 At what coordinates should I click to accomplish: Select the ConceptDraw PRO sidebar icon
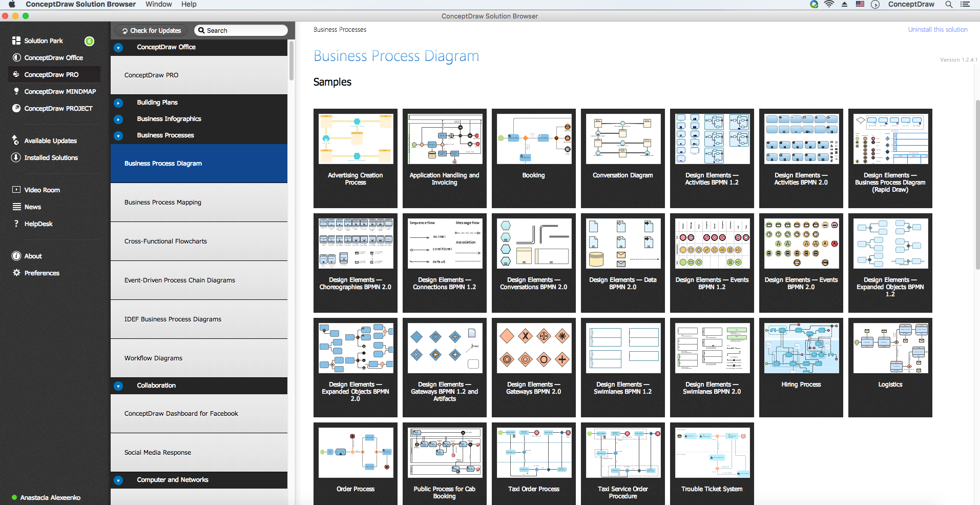pyautogui.click(x=16, y=74)
